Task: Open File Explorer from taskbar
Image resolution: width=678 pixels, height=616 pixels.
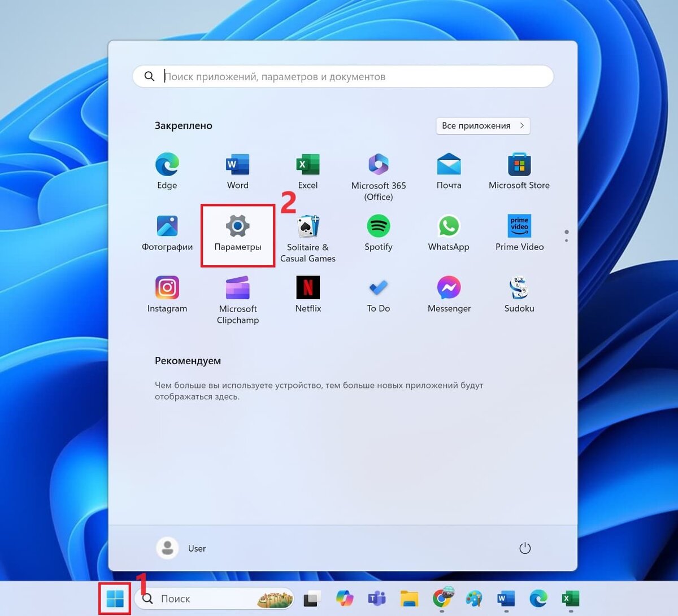Action: pyautogui.click(x=409, y=598)
